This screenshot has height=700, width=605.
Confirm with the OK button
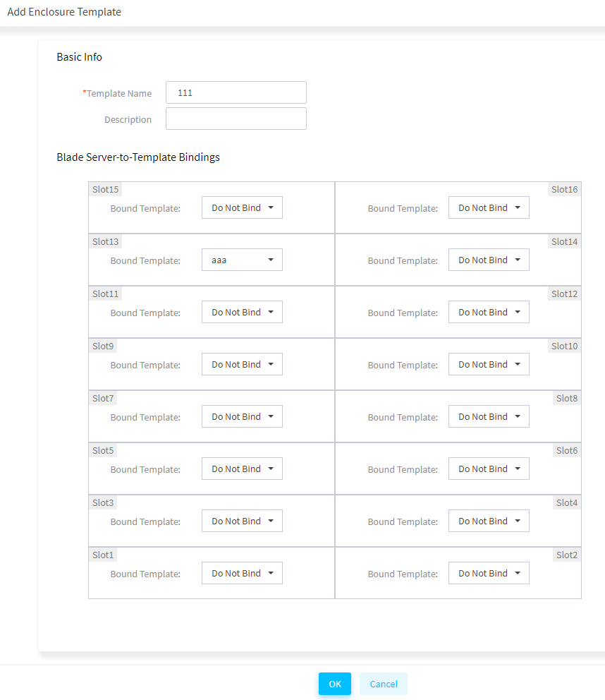[x=335, y=684]
